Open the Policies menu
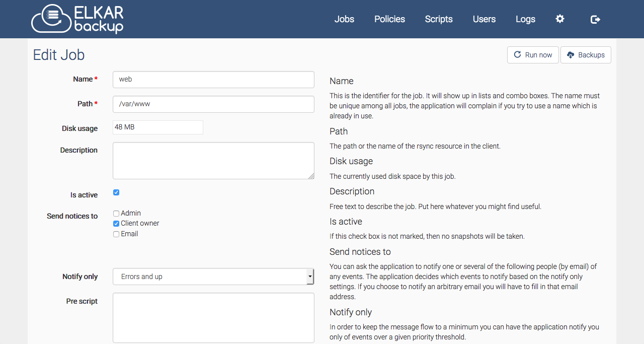The image size is (644, 344). [389, 19]
